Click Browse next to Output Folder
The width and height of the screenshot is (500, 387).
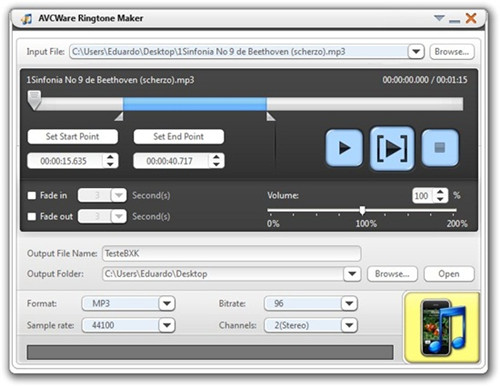tap(392, 274)
